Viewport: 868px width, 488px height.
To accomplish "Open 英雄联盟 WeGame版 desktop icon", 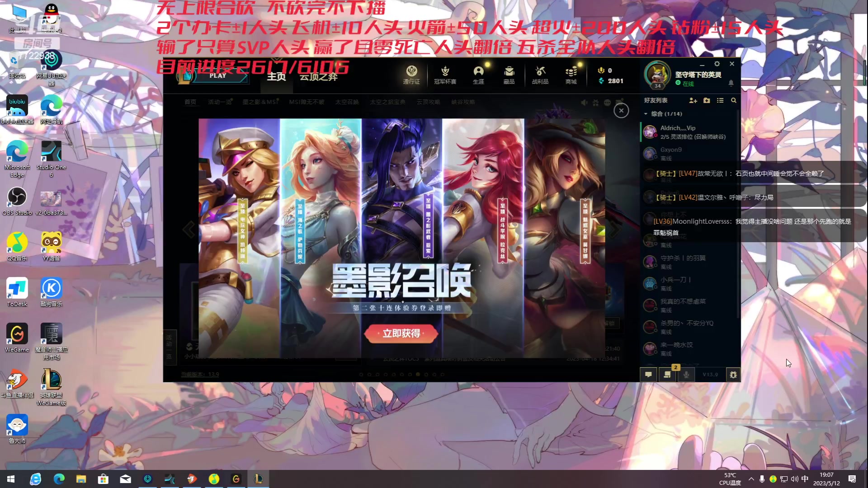I will click(x=52, y=387).
